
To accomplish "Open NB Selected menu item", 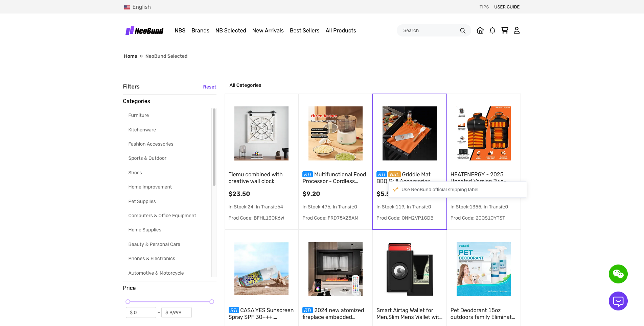I will point(231,30).
